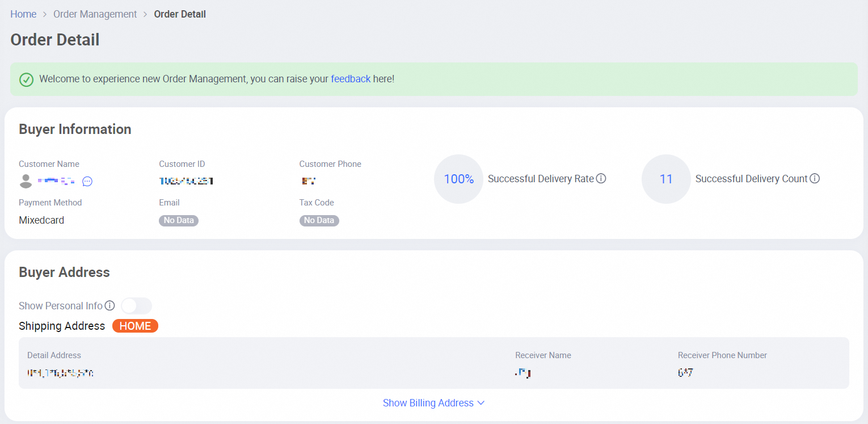This screenshot has height=424, width=868.
Task: Click the Show Personal Info info icon
Action: pos(110,306)
